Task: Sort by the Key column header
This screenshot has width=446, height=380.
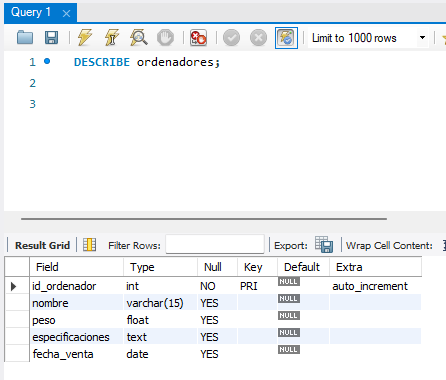Action: coord(257,267)
